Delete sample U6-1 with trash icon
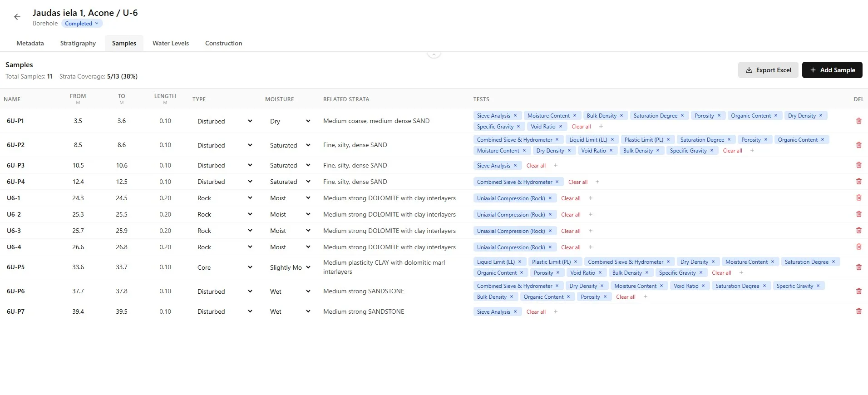This screenshot has height=395, width=868. (858, 197)
